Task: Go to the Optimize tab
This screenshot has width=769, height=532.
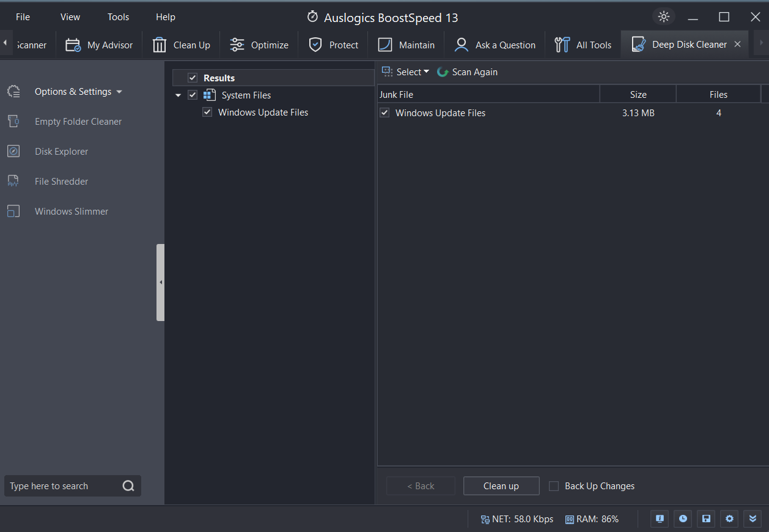Action: point(259,45)
